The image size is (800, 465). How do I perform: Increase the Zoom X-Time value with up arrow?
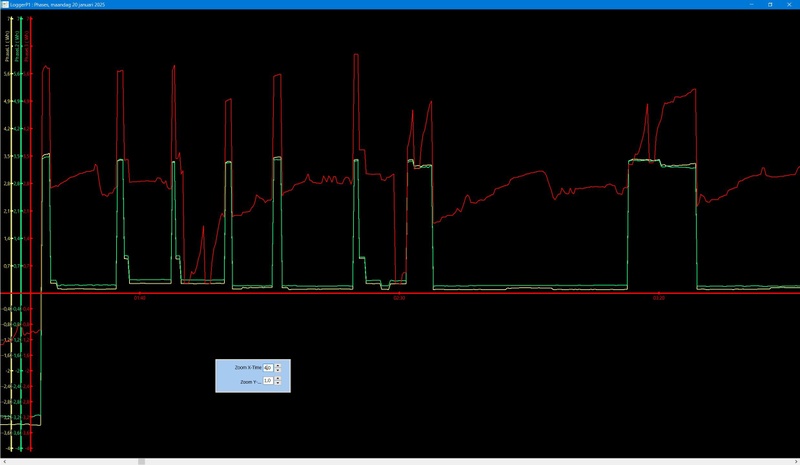coord(278,365)
